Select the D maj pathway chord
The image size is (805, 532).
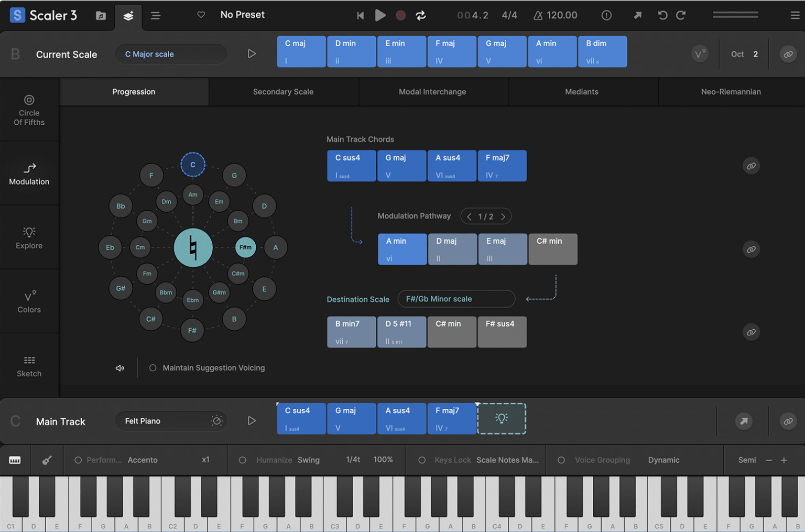click(452, 249)
